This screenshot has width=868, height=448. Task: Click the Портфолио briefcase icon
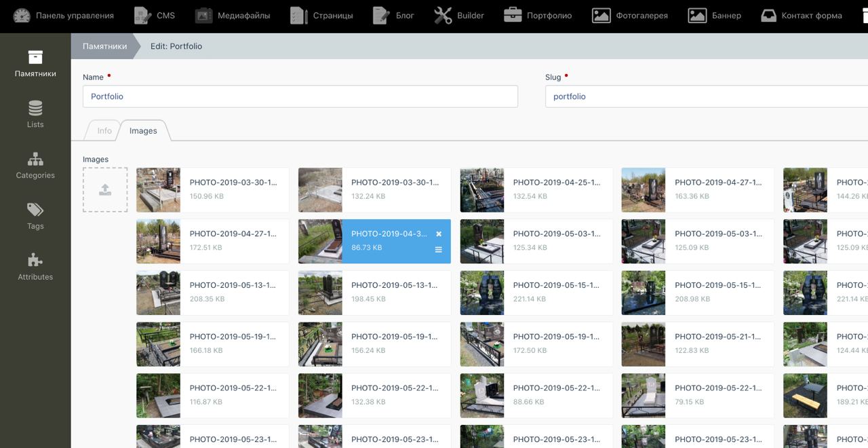513,16
